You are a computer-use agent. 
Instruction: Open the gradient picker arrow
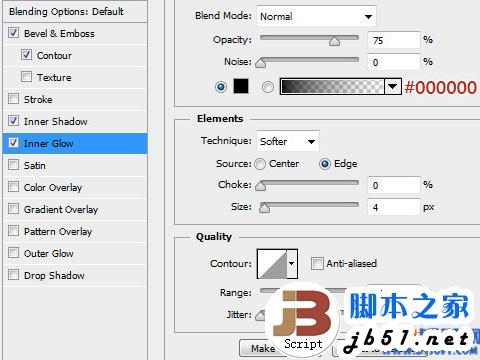click(x=392, y=87)
